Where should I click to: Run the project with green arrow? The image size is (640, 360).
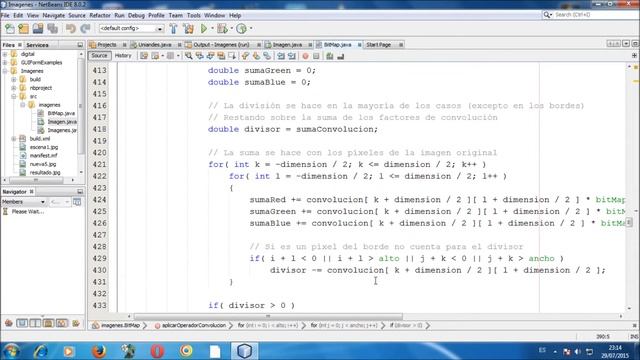pyautogui.click(x=204, y=29)
